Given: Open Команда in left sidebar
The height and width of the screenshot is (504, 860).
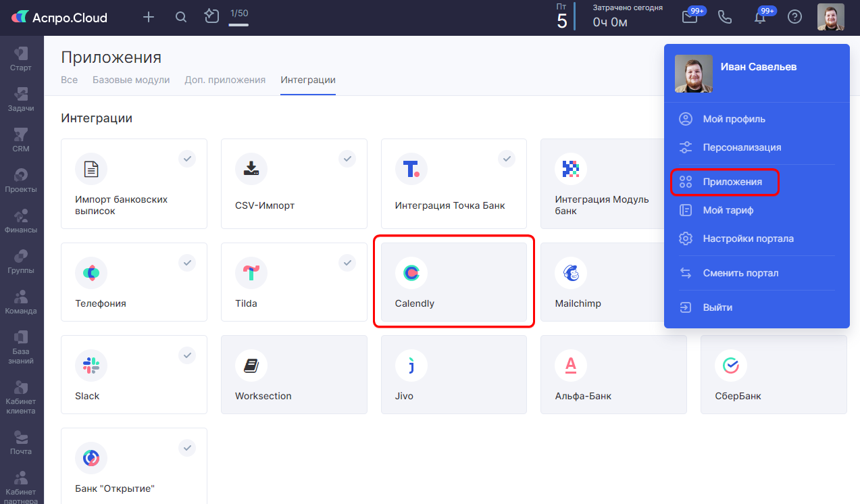Looking at the screenshot, I should (21, 302).
